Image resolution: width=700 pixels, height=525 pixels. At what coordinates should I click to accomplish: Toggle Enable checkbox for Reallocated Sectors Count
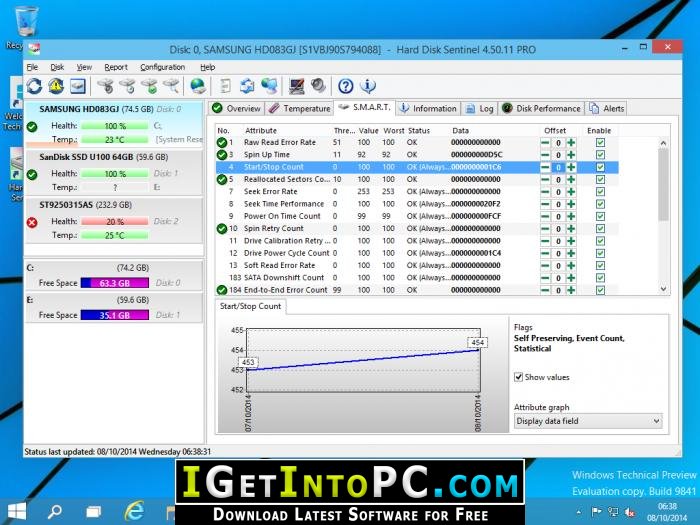coord(600,179)
